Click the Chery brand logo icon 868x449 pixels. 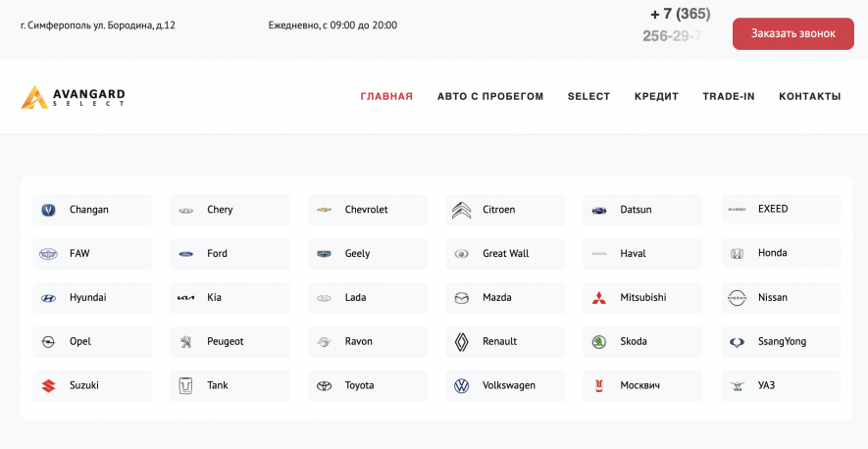coord(186,211)
